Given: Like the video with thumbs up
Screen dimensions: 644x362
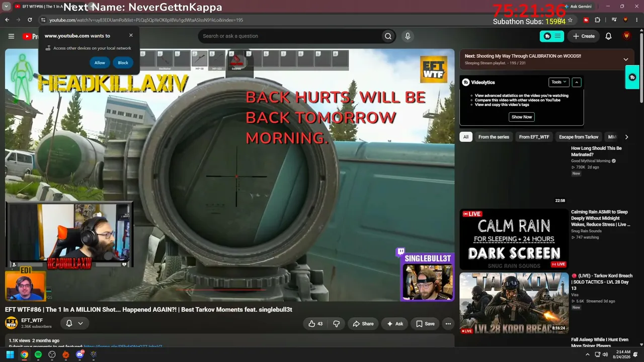Looking at the screenshot, I should click(315, 324).
